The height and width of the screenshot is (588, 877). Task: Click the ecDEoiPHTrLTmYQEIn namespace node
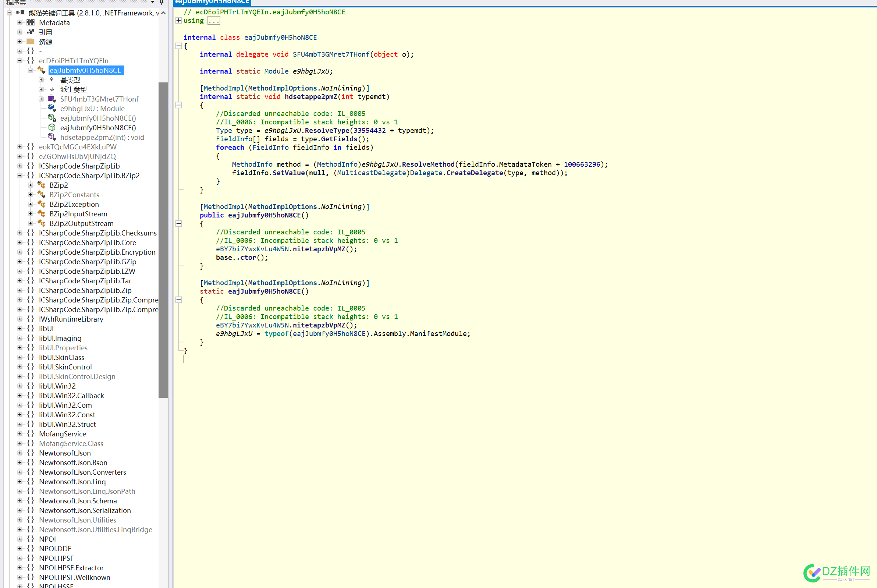[x=74, y=60]
